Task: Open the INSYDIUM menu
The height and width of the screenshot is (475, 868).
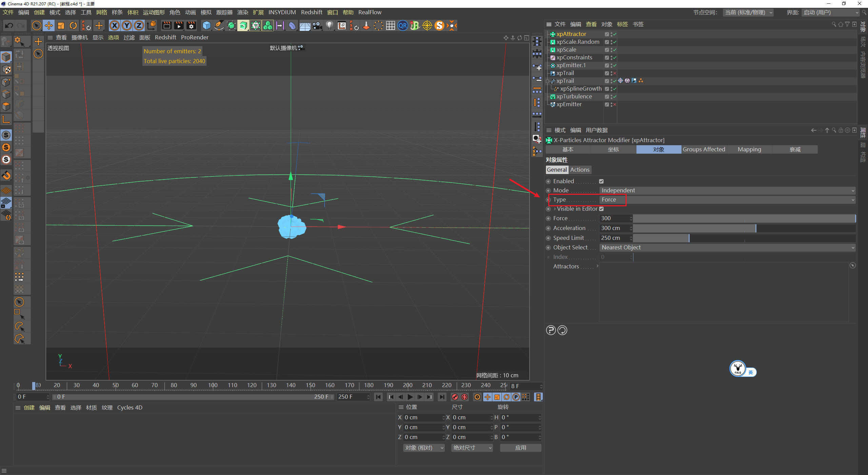Action: 282,12
